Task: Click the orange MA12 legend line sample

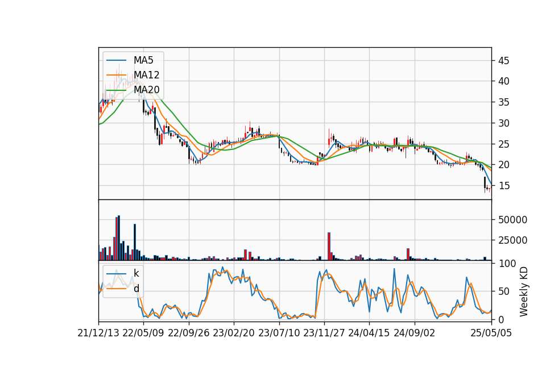Action: point(116,75)
